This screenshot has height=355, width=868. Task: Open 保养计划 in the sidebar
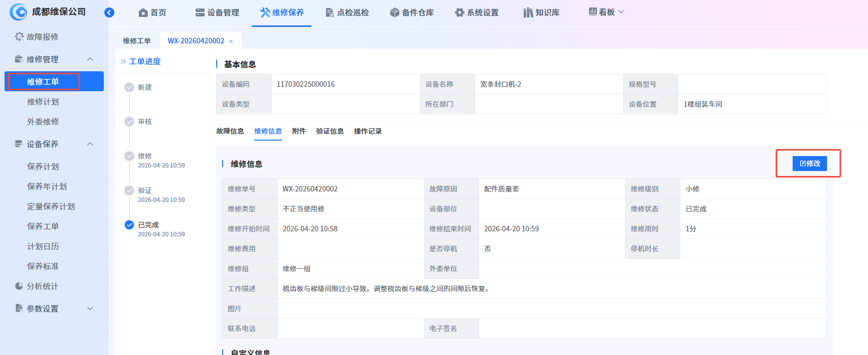coord(43,167)
